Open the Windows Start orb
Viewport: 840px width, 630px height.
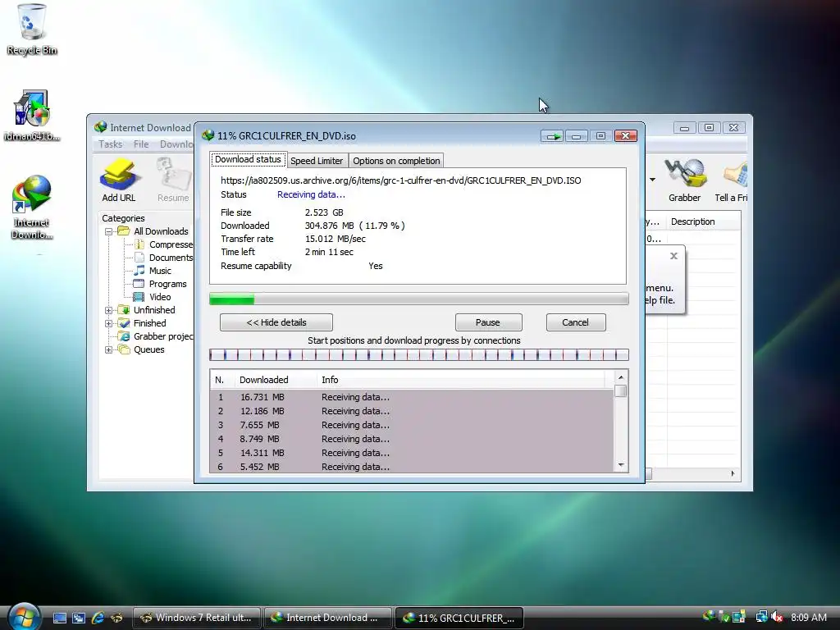25,617
